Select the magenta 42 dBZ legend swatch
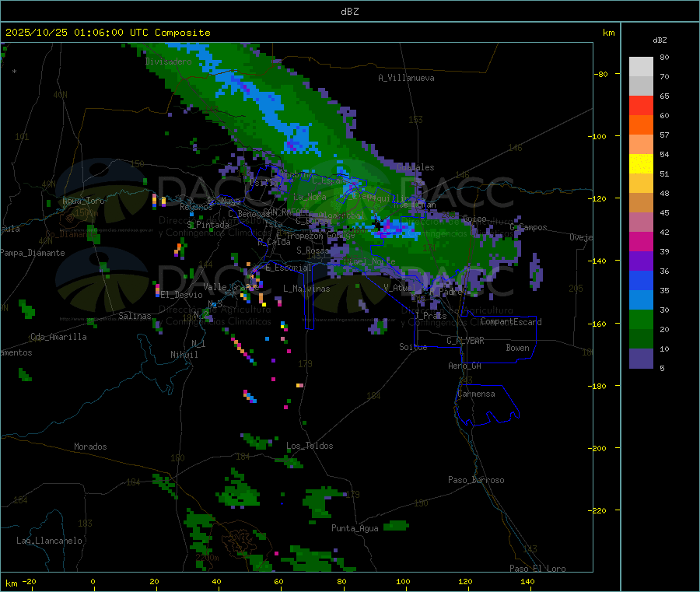This screenshot has width=700, height=592. click(641, 241)
